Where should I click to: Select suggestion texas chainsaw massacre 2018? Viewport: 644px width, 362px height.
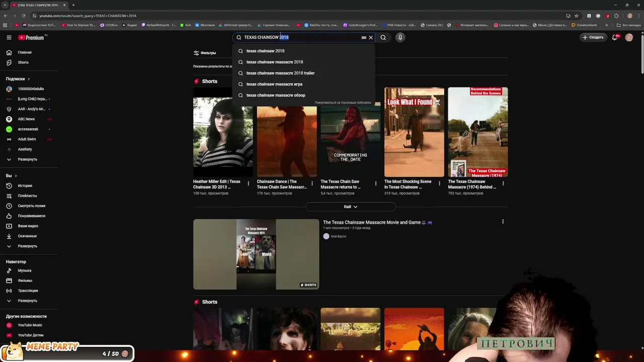[303, 62]
